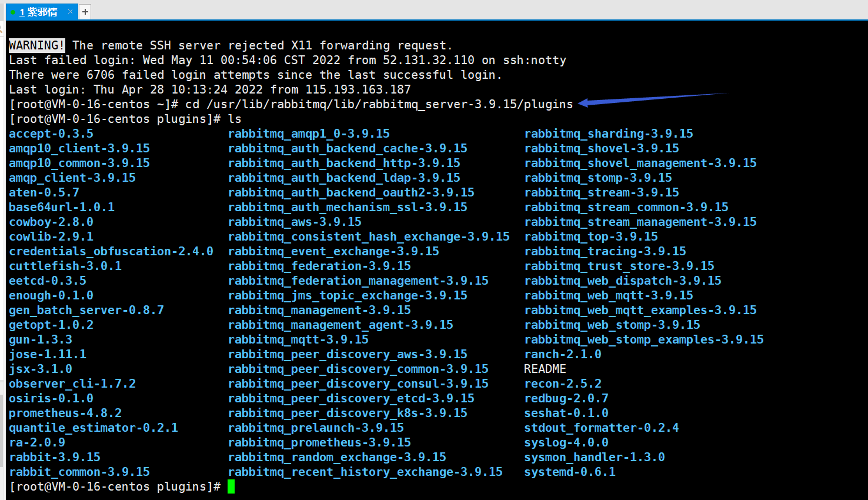868x500 pixels.
Task: Select amqp_client-3.9.15 entry
Action: [x=72, y=178]
